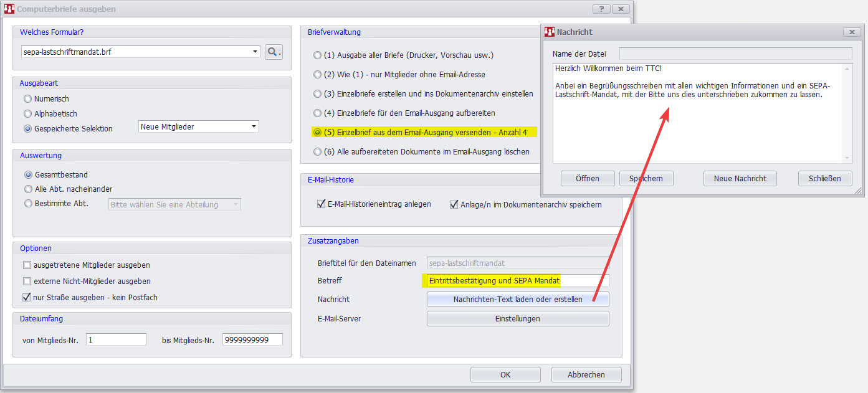This screenshot has height=393, width=868.
Task: Open E-Mail-Server Einstellungen
Action: pyautogui.click(x=517, y=319)
